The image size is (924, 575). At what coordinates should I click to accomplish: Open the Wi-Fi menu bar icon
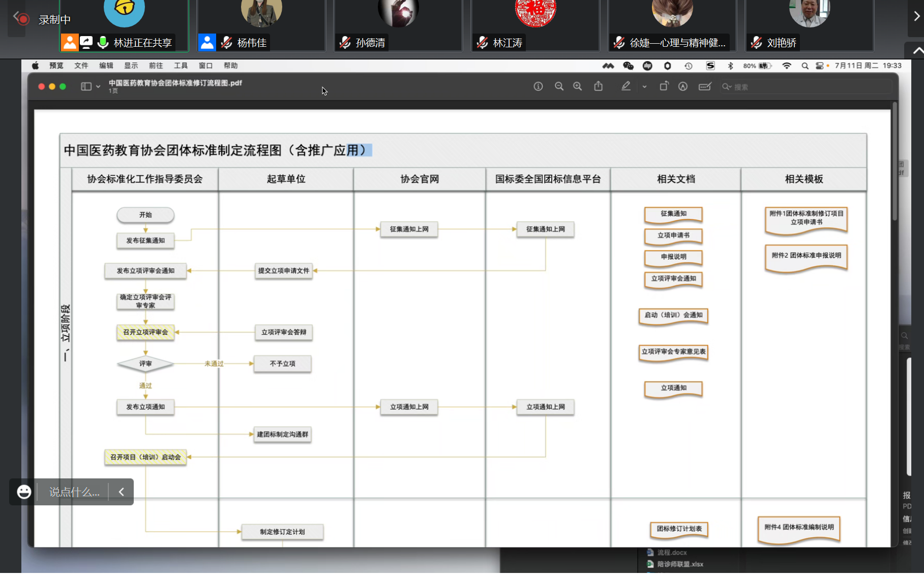[787, 66]
